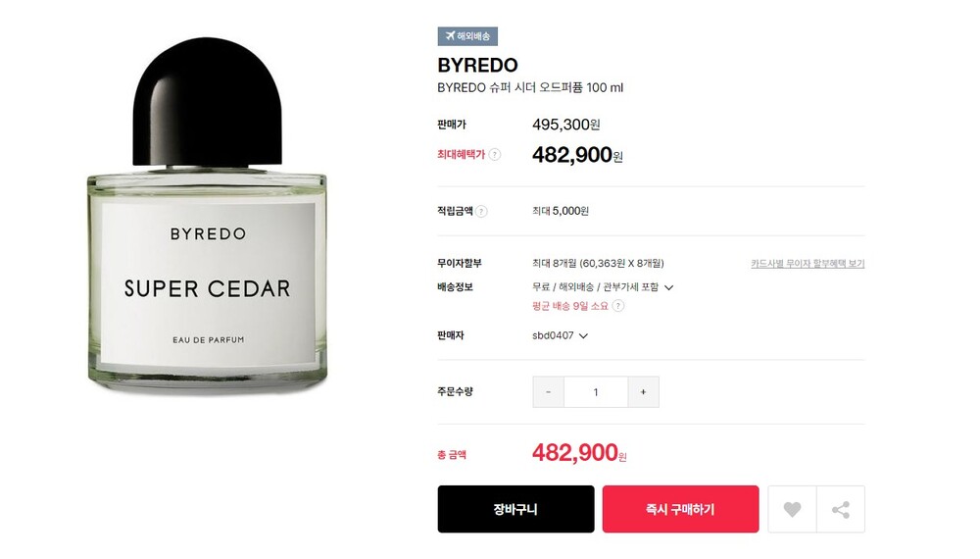Click the airplane 해외배송 badge
980x559 pixels.
[467, 36]
